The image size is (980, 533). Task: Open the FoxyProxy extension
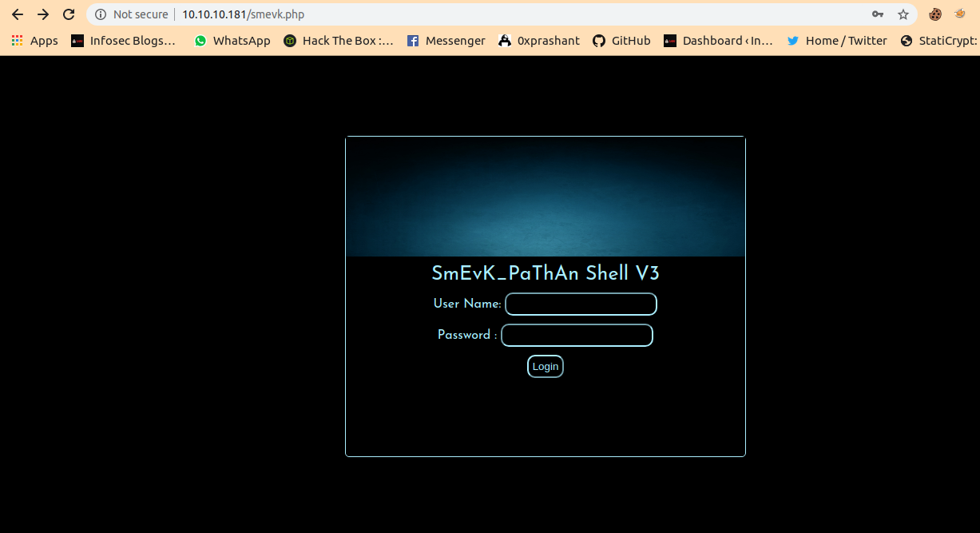[x=958, y=14]
